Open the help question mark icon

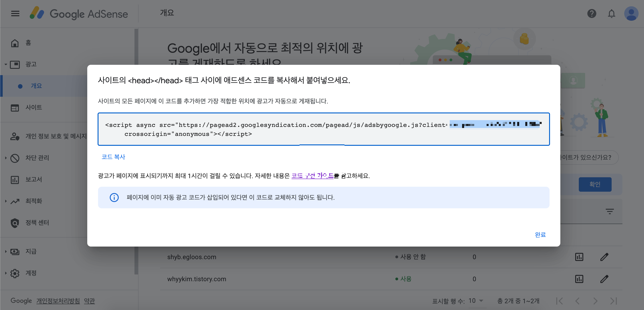click(592, 13)
